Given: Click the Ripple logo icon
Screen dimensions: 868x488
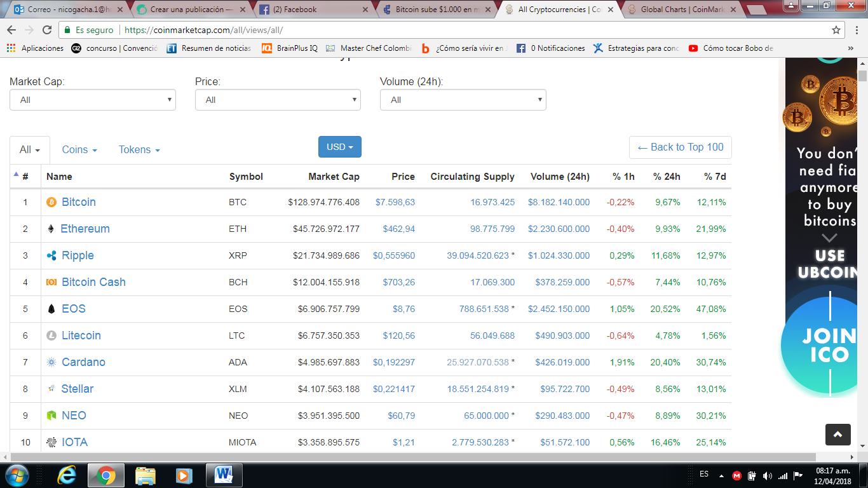Looking at the screenshot, I should (51, 255).
